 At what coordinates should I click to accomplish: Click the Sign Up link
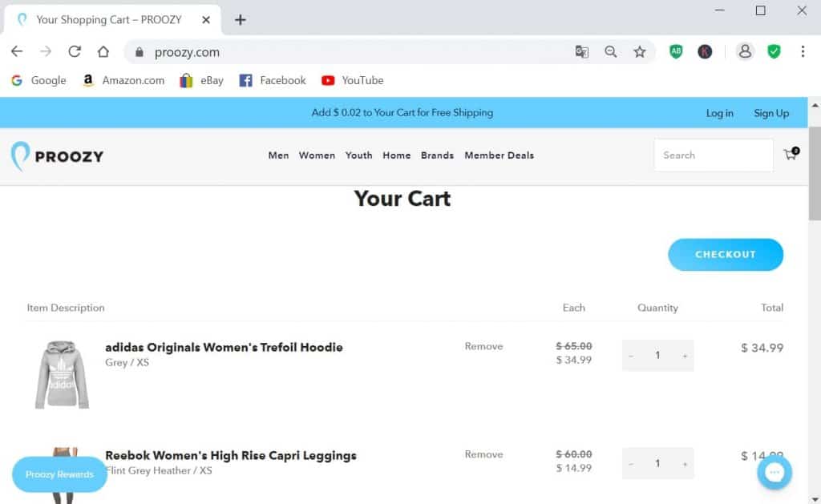[771, 113]
